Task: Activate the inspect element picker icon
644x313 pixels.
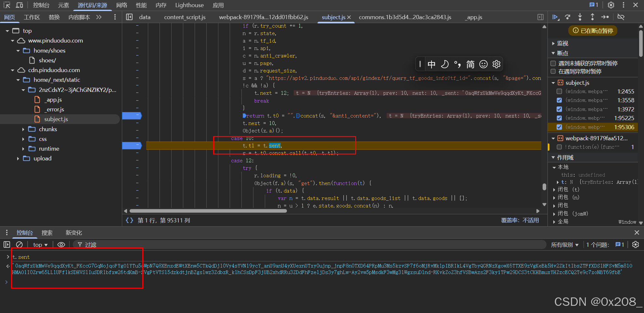Action: [6, 5]
